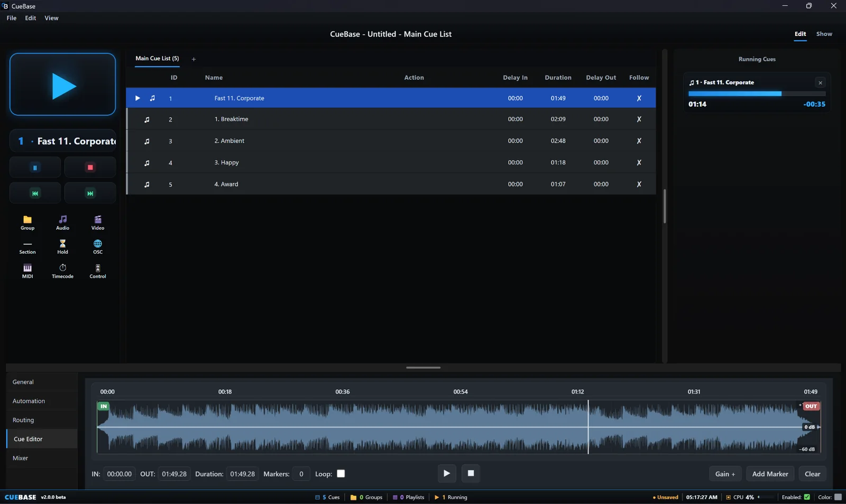Switch to Edit mode tab
This screenshot has width=846, height=504.
[x=800, y=34]
